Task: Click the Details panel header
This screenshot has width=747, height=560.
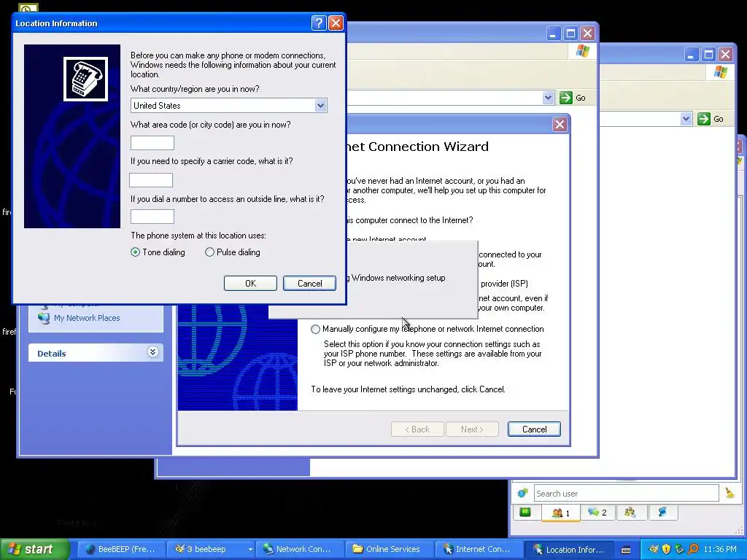Action: (96, 353)
